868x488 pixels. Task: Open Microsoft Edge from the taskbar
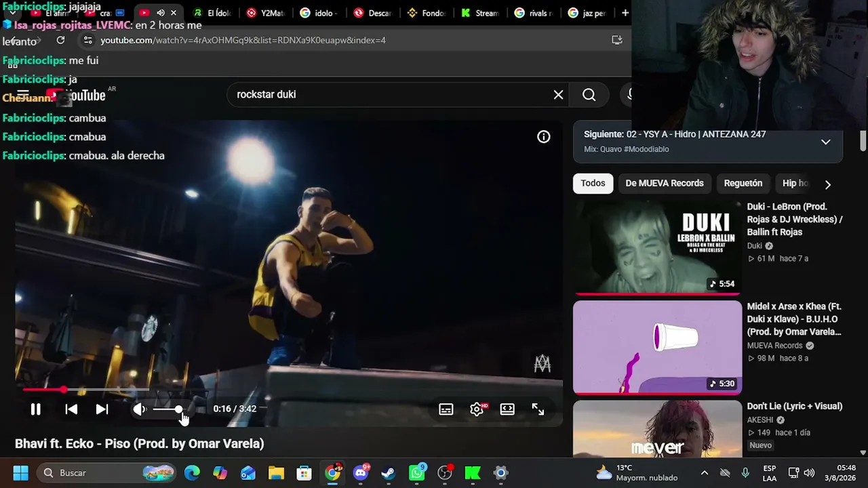click(x=192, y=473)
